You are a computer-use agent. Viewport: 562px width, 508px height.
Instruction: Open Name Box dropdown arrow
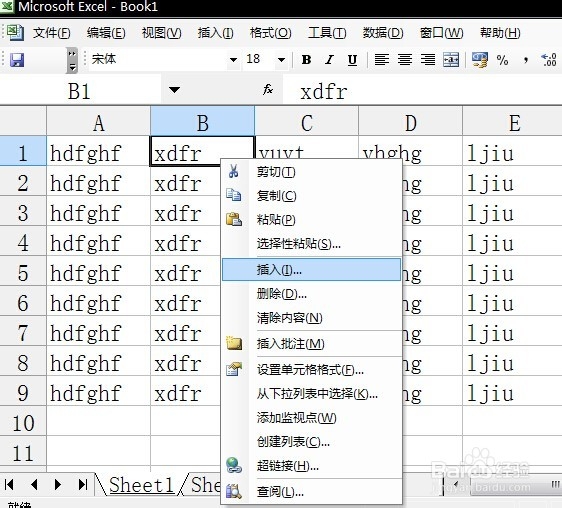[174, 90]
